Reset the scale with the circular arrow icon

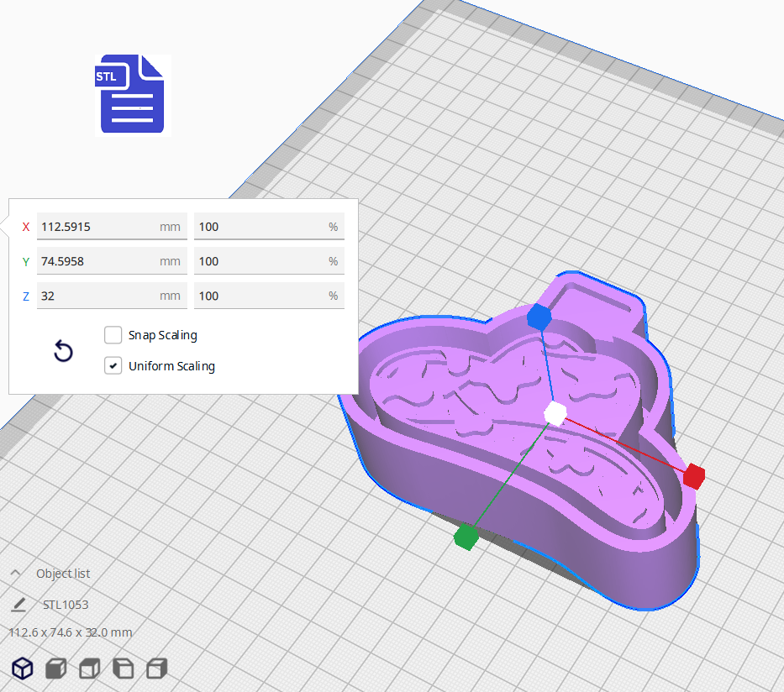point(63,351)
